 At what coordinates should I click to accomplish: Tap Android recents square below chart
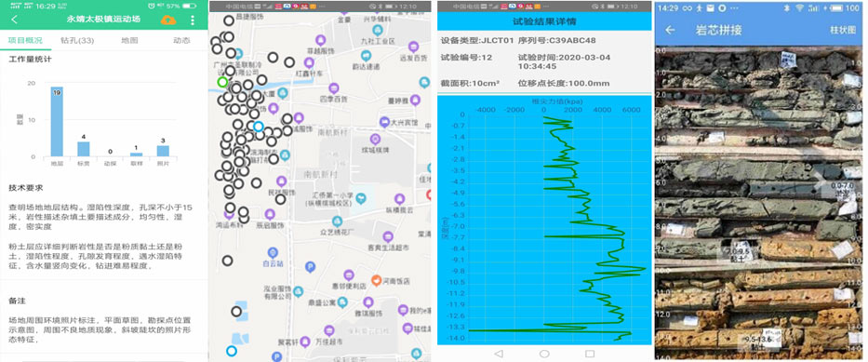pyautogui.click(x=590, y=353)
